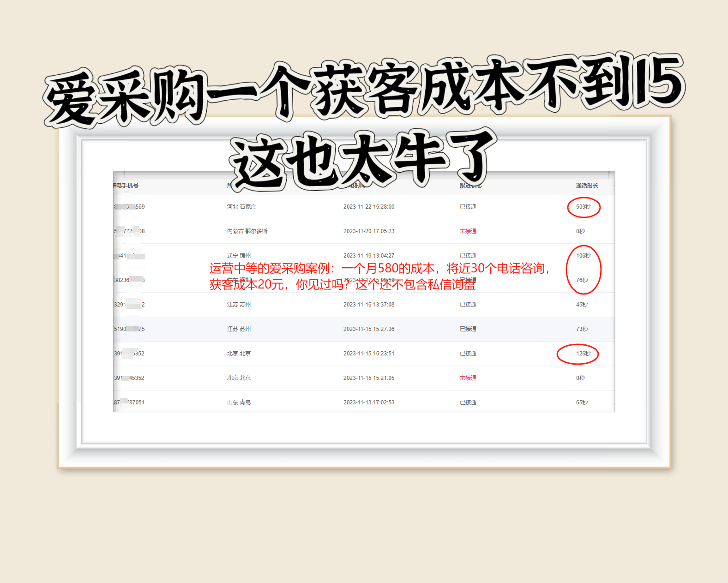Image resolution: width=728 pixels, height=583 pixels.
Task: Click 已接通 status in 山东 青岛 row
Action: [468, 403]
